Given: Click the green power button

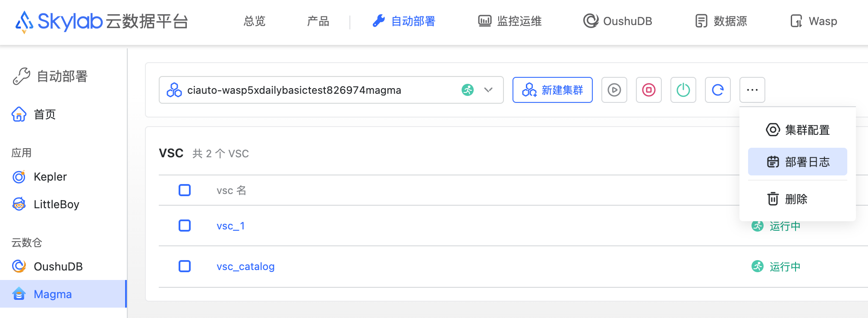Looking at the screenshot, I should pos(683,90).
